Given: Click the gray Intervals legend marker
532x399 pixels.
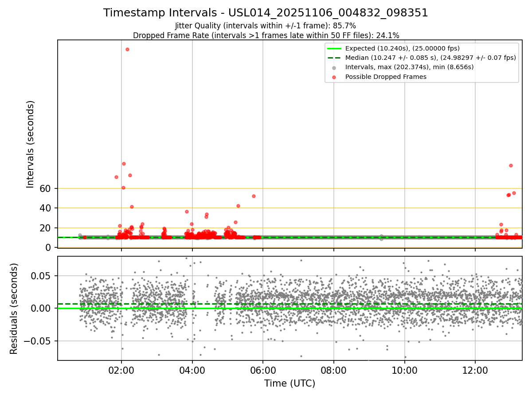Looking at the screenshot, I should click(334, 67).
